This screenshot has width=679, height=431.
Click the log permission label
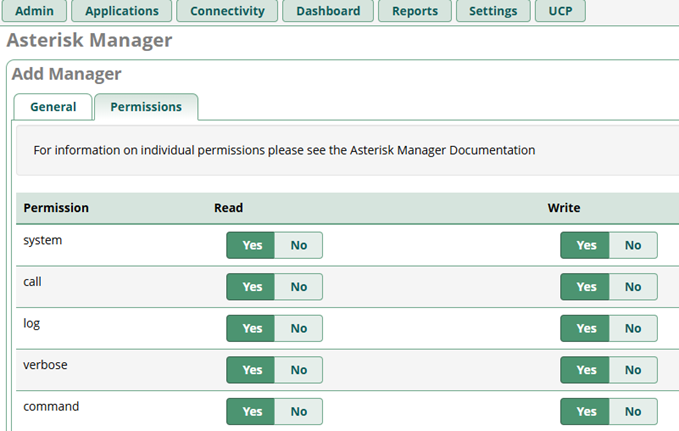tap(31, 324)
